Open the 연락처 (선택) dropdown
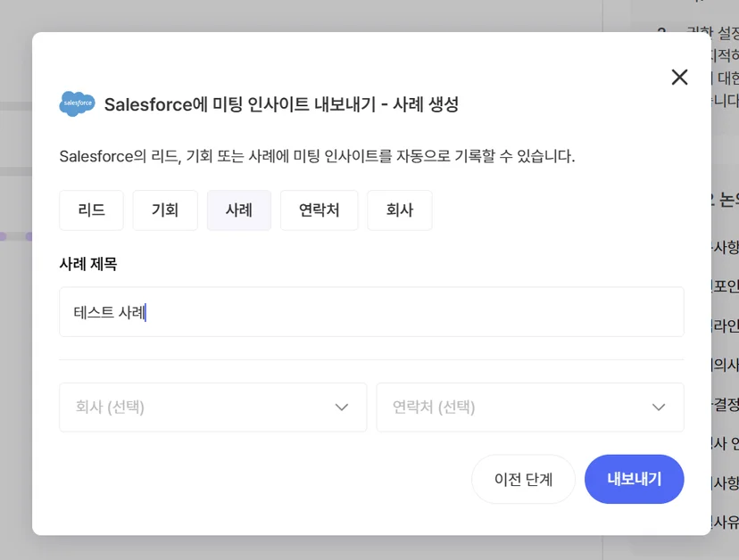 530,407
